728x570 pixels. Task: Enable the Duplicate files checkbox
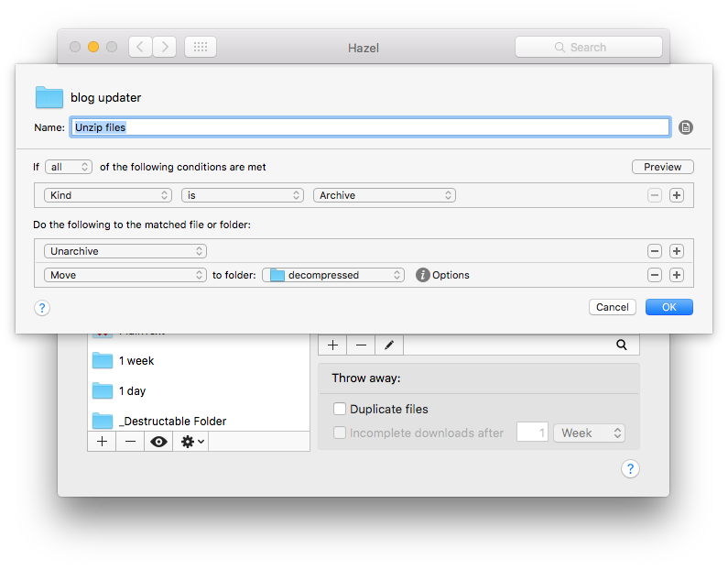pos(340,410)
